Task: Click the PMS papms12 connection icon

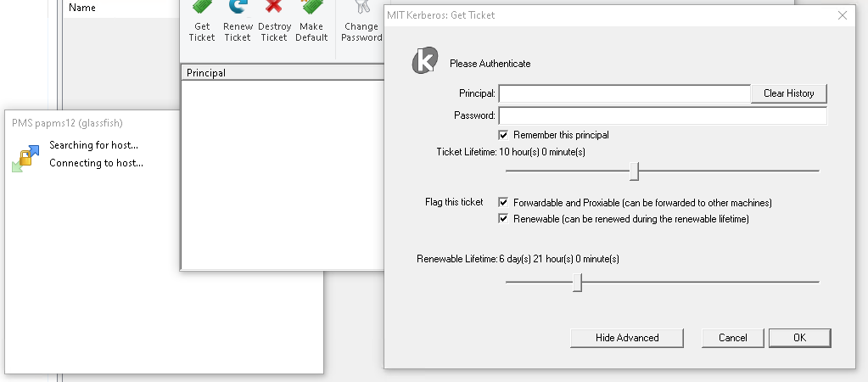Action: [25, 158]
